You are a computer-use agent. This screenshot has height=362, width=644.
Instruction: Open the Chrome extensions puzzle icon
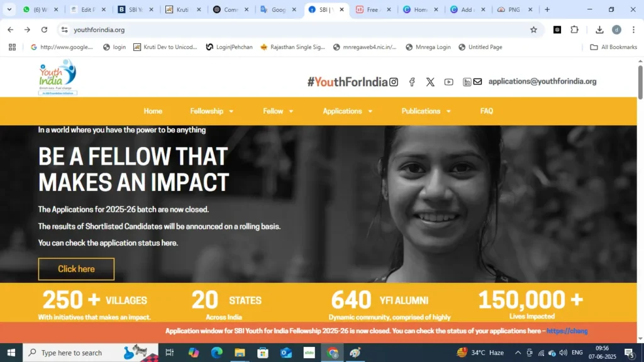[x=575, y=30]
